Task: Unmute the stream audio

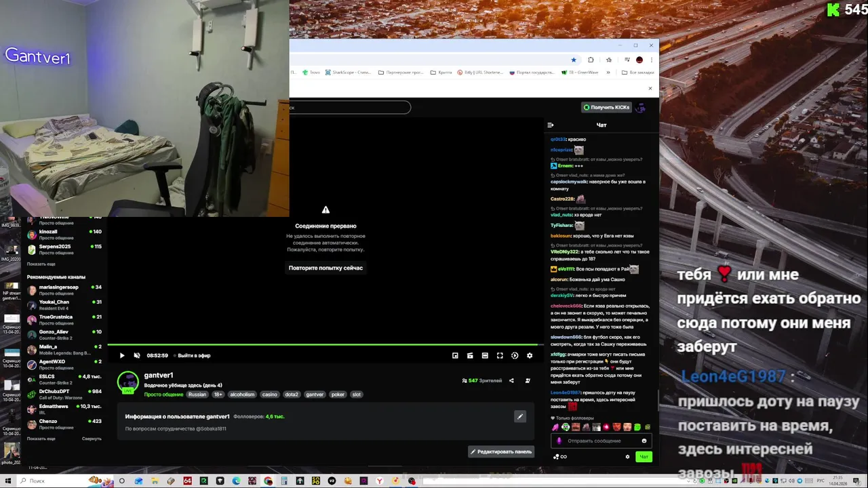Action: [x=137, y=355]
